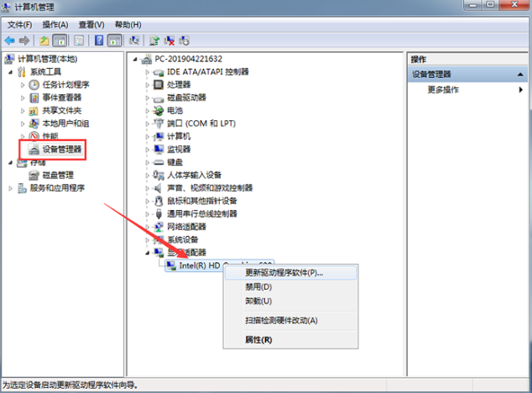Viewport: 532px width, 393px height.
Task: Click the blue help question mark icon
Action: 100,39
